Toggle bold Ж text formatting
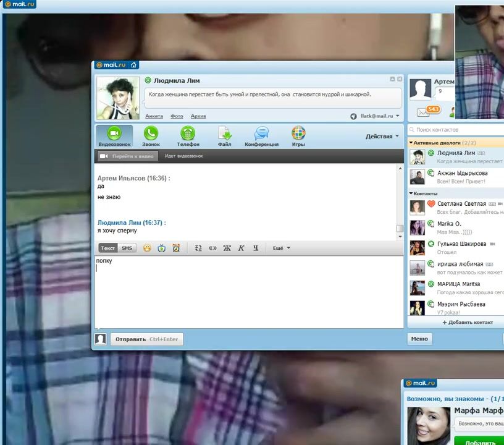This screenshot has height=445, width=504. (x=227, y=248)
